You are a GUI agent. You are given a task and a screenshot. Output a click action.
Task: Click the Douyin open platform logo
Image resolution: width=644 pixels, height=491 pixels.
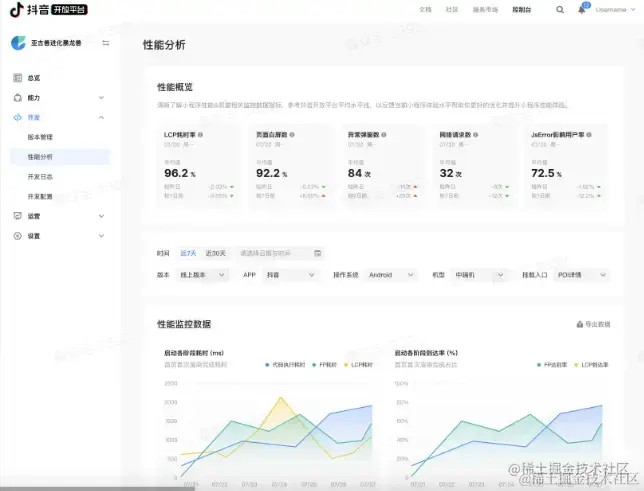tap(48, 9)
